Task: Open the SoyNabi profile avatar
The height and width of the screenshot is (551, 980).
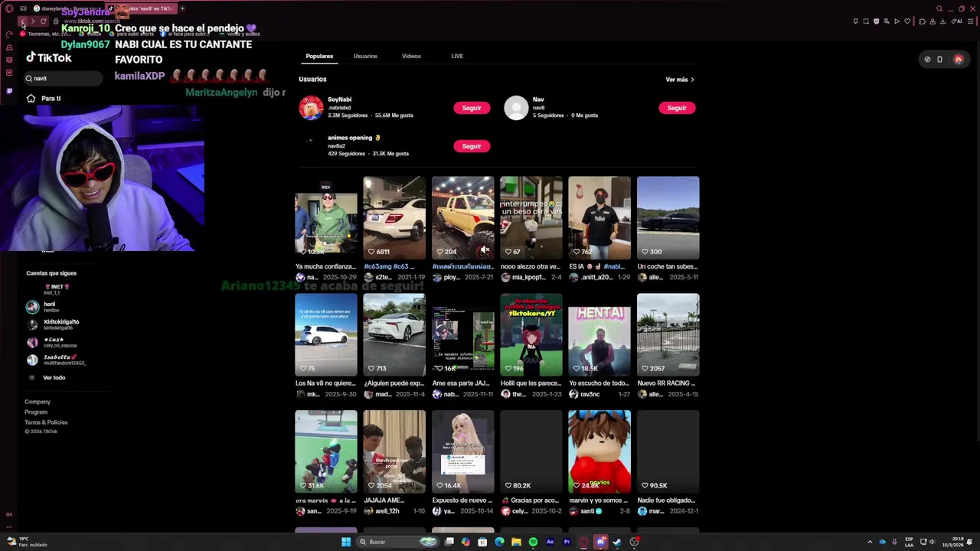Action: (311, 108)
